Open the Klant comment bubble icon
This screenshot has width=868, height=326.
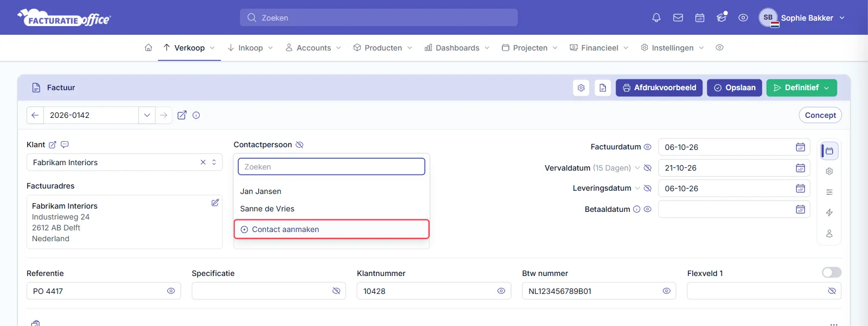[65, 145]
